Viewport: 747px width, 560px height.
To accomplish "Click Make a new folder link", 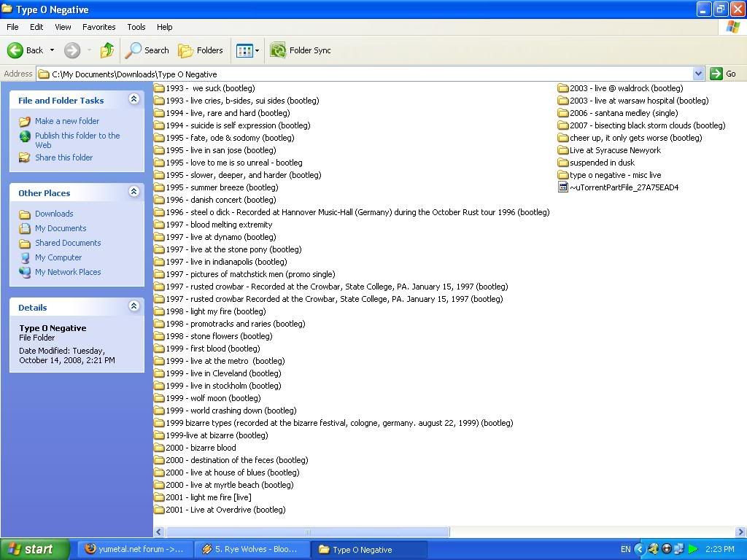I will click(66, 121).
